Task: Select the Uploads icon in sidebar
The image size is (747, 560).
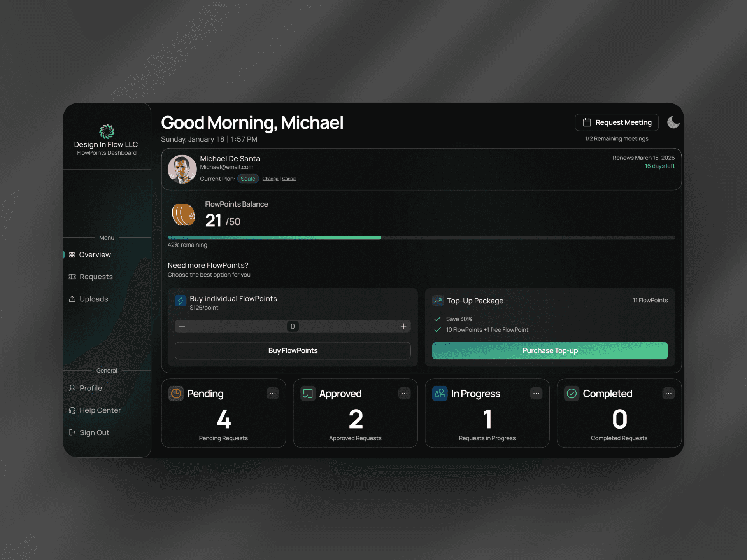Action: pyautogui.click(x=72, y=299)
